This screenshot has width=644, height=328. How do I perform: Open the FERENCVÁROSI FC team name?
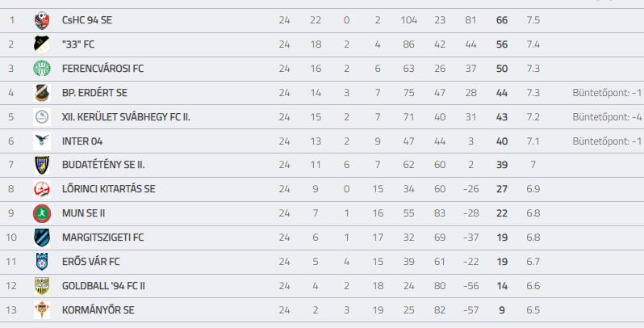[x=102, y=69]
